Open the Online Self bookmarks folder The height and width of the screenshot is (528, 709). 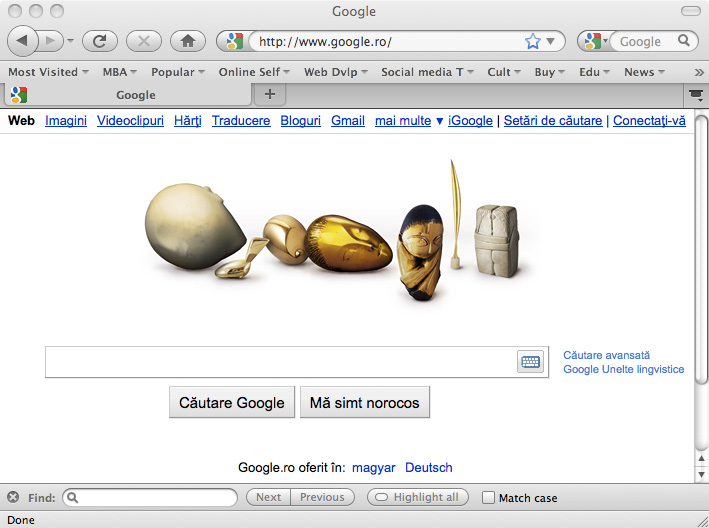point(254,72)
